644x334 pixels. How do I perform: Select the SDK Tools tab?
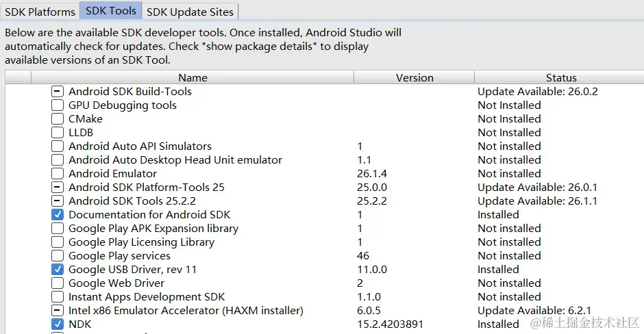click(x=111, y=11)
